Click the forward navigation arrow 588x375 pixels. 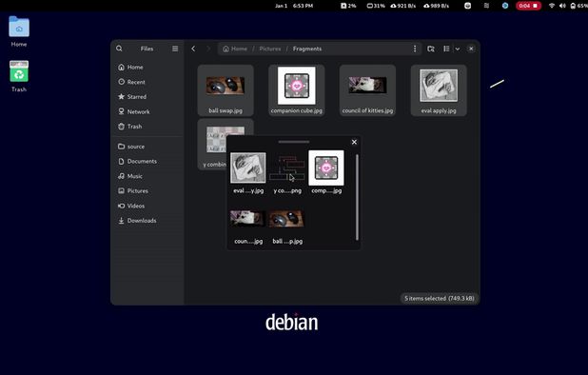click(208, 49)
